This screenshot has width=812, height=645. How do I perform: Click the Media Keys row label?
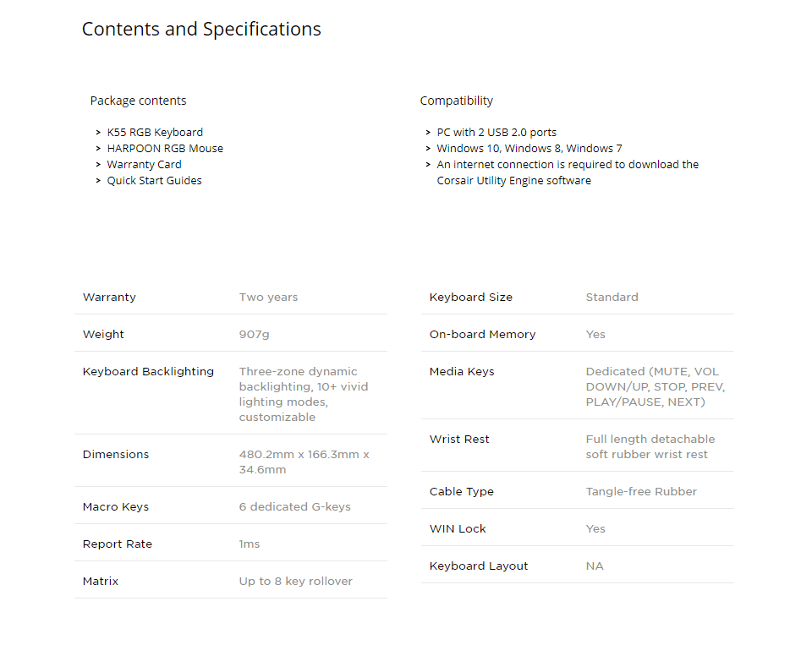point(462,372)
